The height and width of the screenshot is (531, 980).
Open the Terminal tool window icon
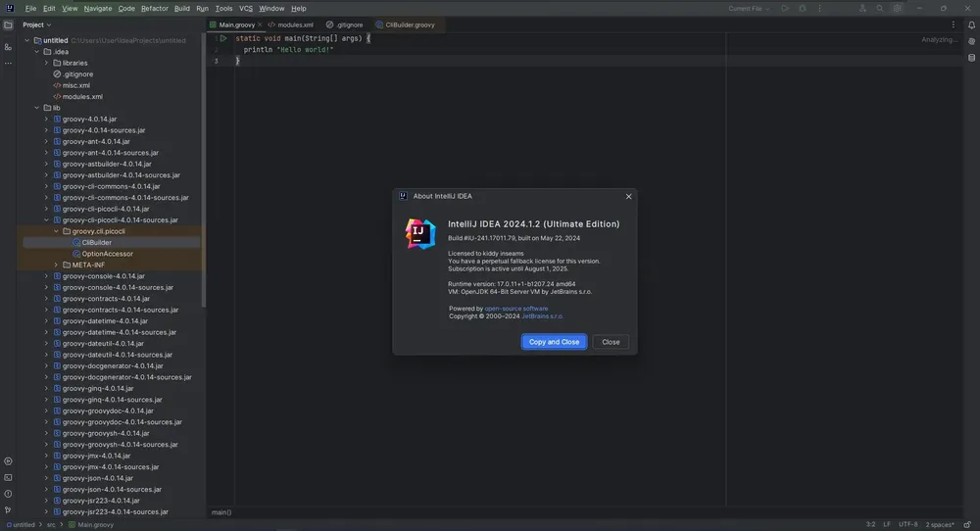[x=8, y=477]
